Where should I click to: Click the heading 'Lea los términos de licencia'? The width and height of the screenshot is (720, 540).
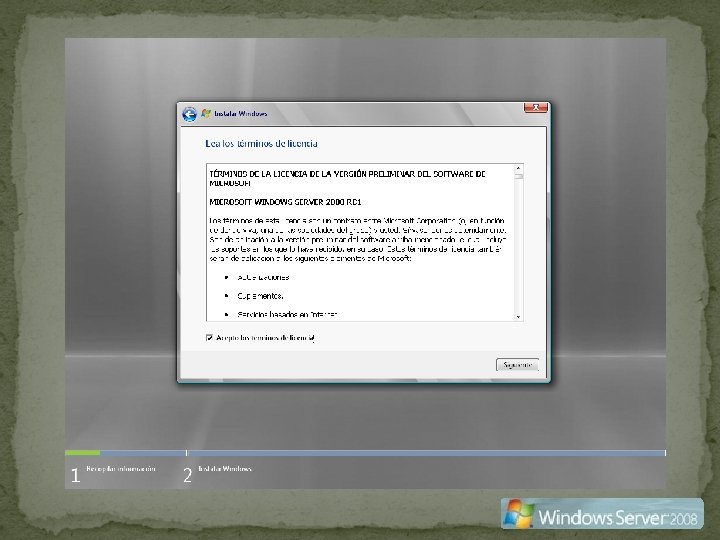[261, 143]
